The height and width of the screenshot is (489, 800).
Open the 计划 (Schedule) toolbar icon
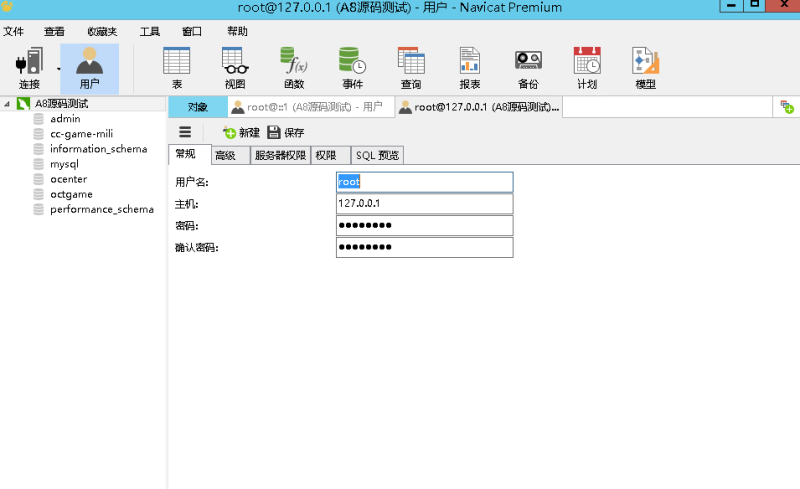587,68
